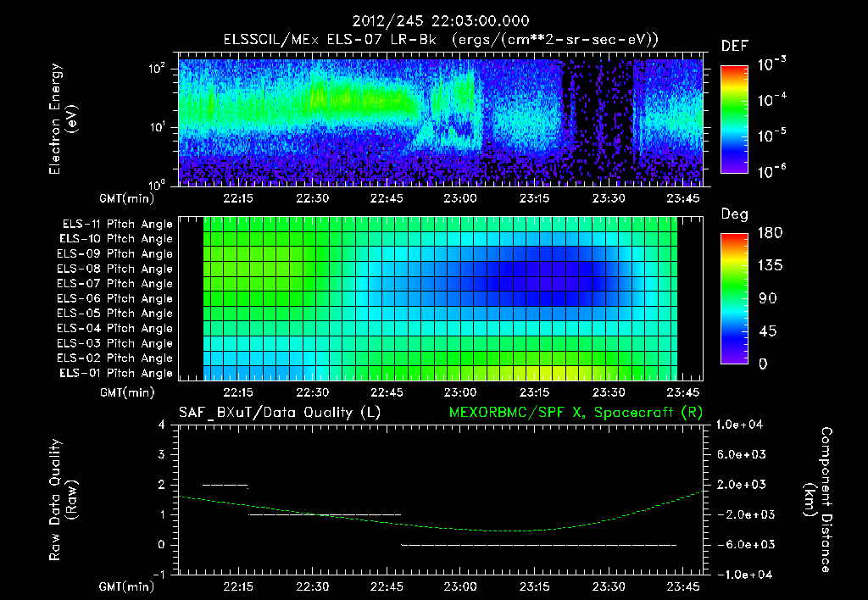Click the 2.0e+03 distance axis tick label
868x600 pixels.
click(742, 484)
